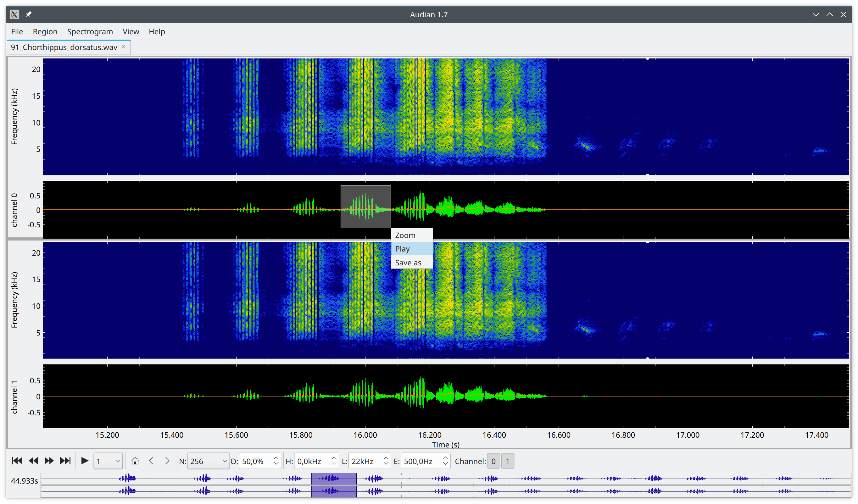Click the 44.933s duration label
The height and width of the screenshot is (504, 858).
[x=24, y=480]
